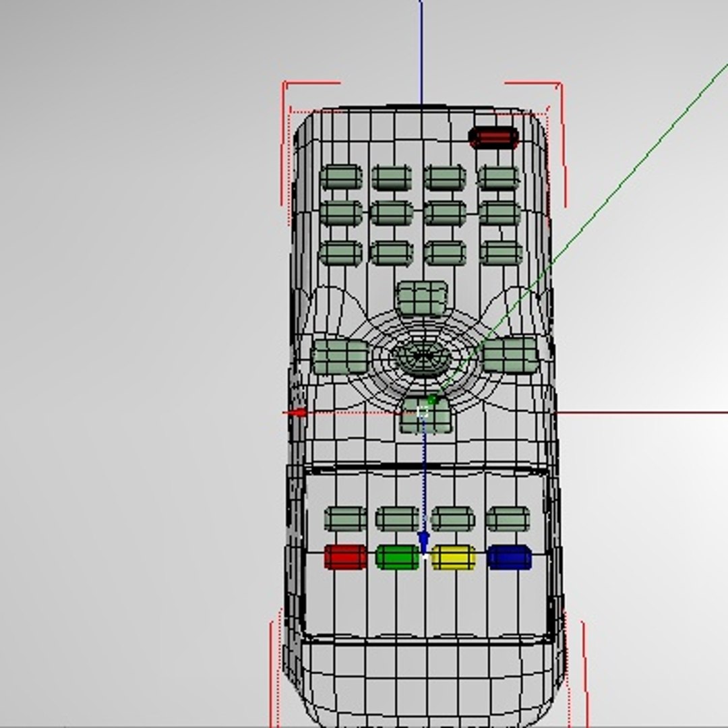Select bottom-left button of keypad grid

tap(341, 253)
